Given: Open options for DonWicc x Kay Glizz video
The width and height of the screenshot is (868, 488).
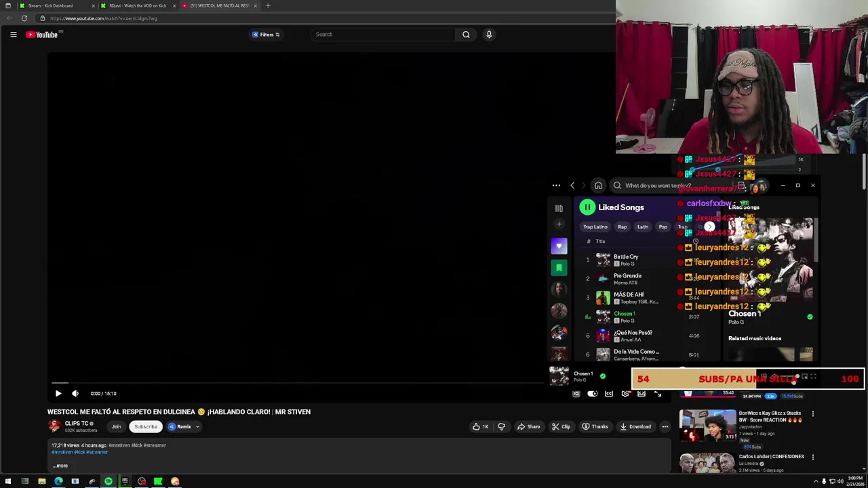Looking at the screenshot, I should [x=812, y=413].
